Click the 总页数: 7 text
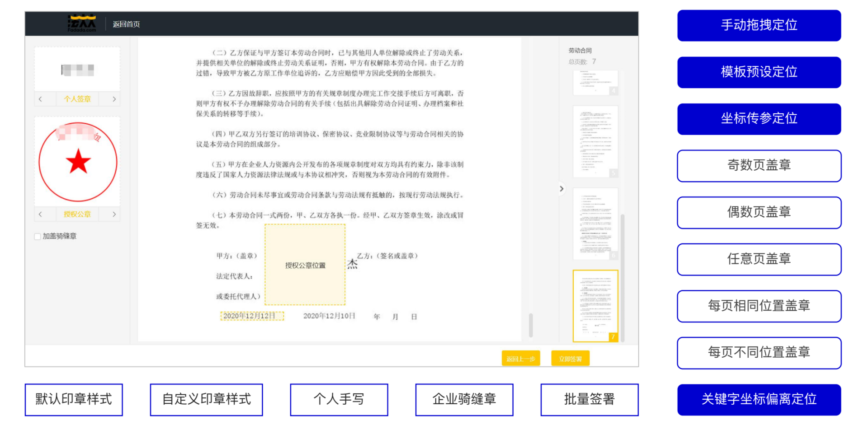Image resolution: width=868 pixels, height=425 pixels. [x=582, y=61]
